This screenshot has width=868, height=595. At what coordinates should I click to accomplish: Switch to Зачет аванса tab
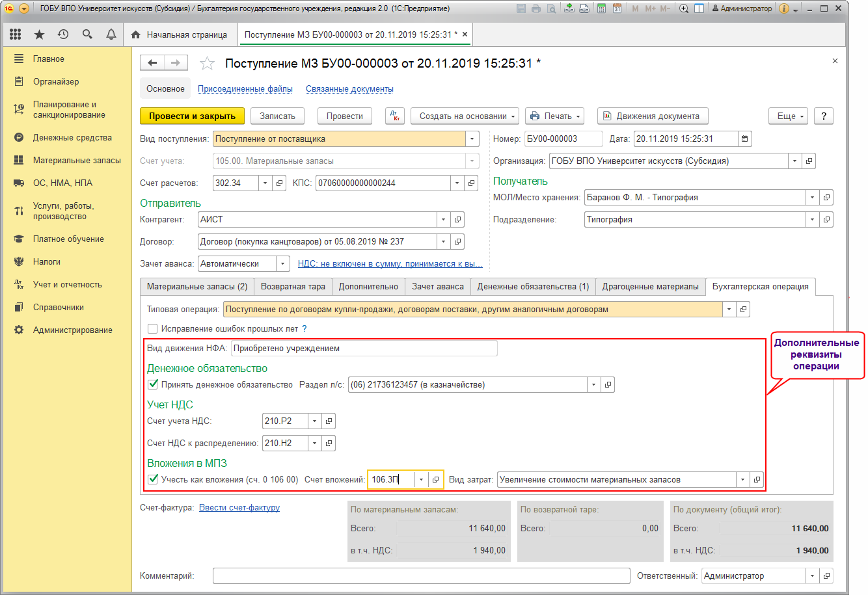pos(438,286)
